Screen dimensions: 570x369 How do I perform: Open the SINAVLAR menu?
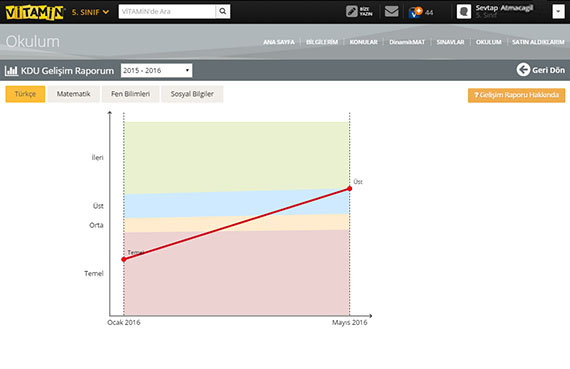point(450,42)
